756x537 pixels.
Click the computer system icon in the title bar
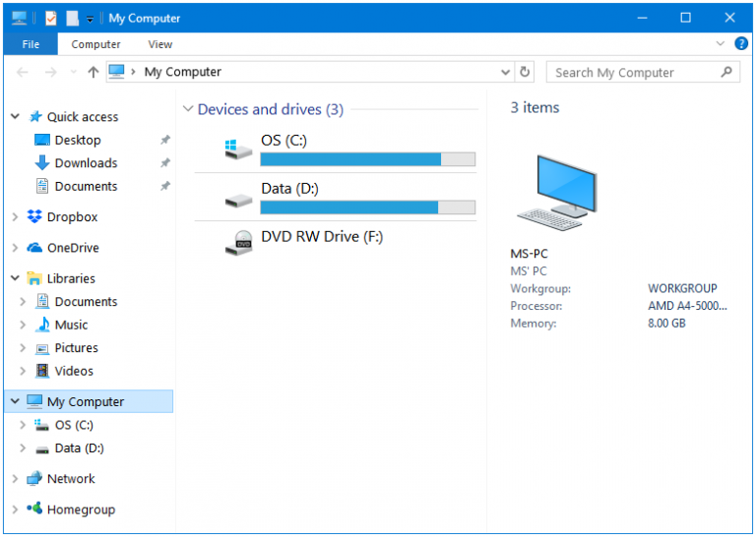[x=20, y=19]
